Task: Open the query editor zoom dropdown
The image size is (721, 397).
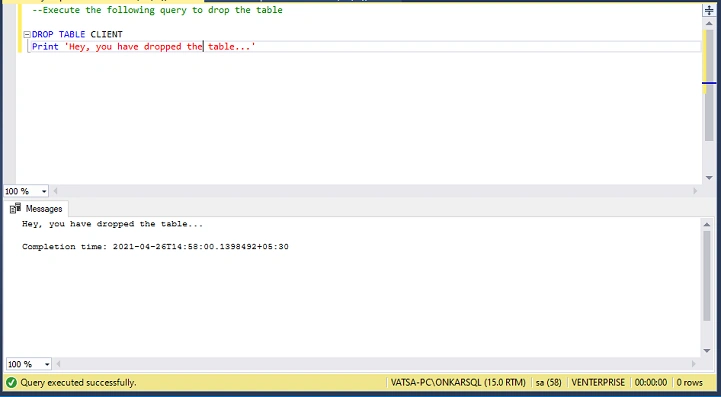Action: pyautogui.click(x=44, y=191)
